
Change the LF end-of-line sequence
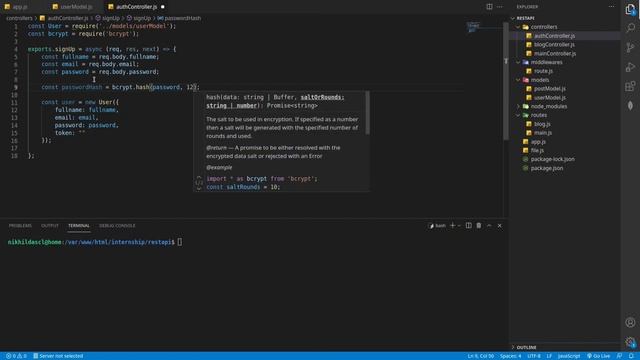pyautogui.click(x=549, y=356)
